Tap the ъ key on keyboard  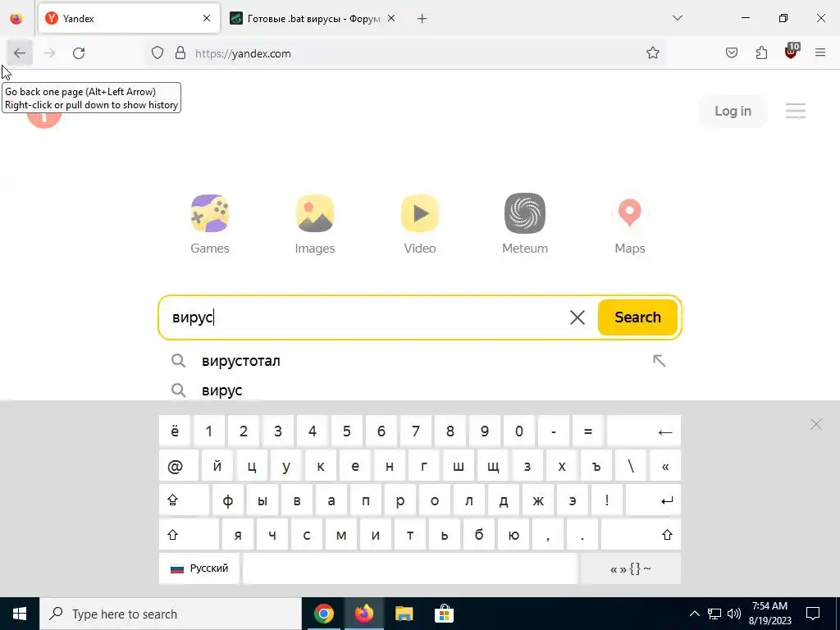pyautogui.click(x=596, y=466)
